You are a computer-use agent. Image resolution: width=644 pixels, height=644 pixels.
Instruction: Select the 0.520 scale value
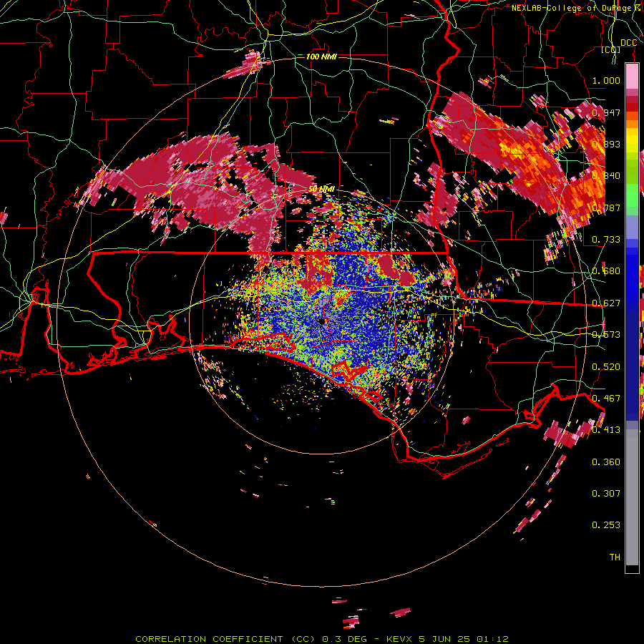coord(606,366)
